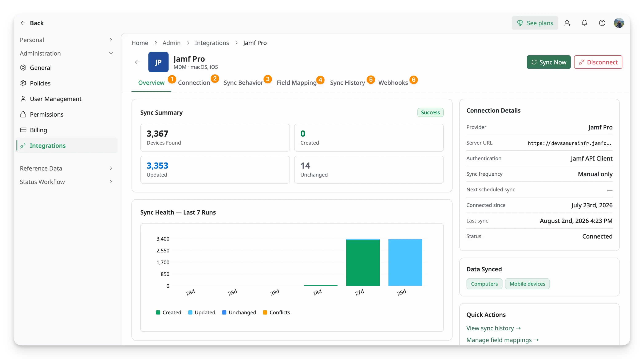Go to Integrations in the breadcrumb
Viewport: 644px width, 359px height.
(212, 43)
